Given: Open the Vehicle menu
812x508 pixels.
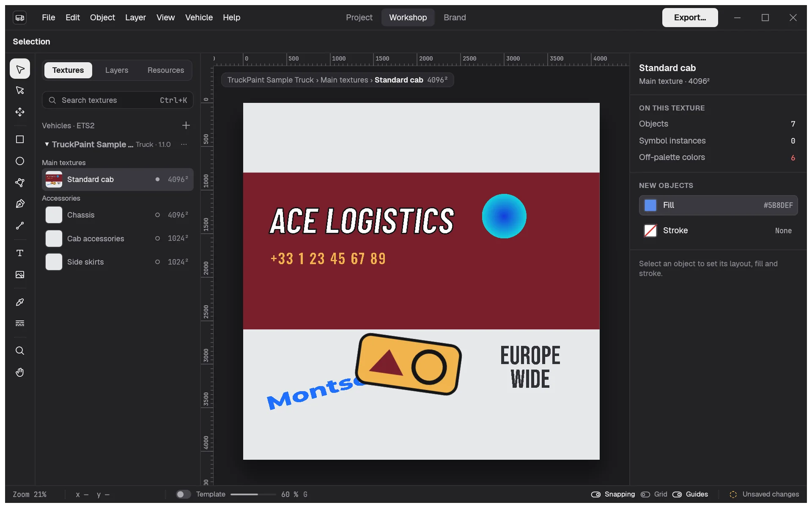Looking at the screenshot, I should [199, 17].
